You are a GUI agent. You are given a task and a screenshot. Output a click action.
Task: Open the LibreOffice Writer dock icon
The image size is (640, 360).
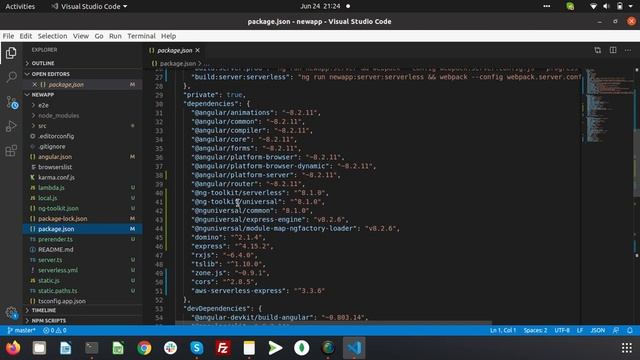pyautogui.click(x=65, y=348)
